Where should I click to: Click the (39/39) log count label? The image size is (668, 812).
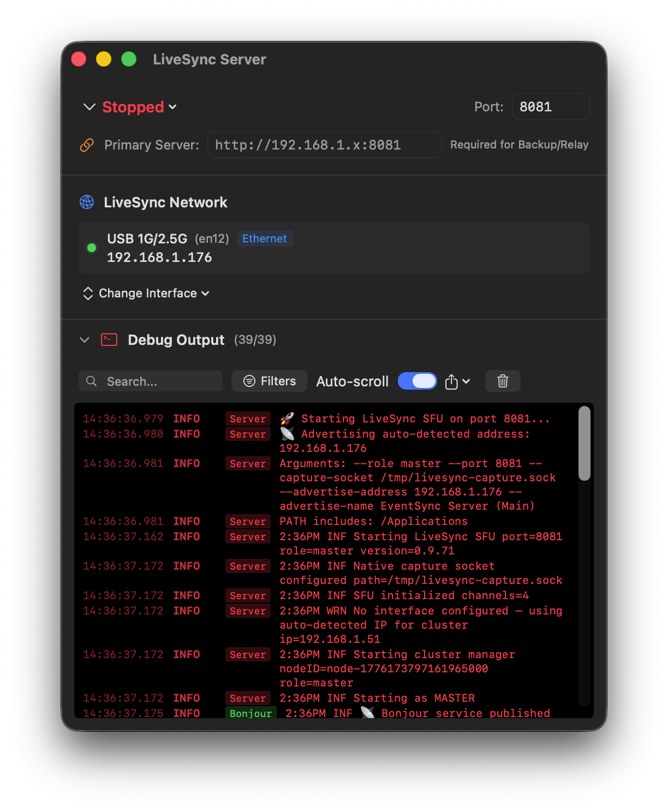click(x=255, y=340)
